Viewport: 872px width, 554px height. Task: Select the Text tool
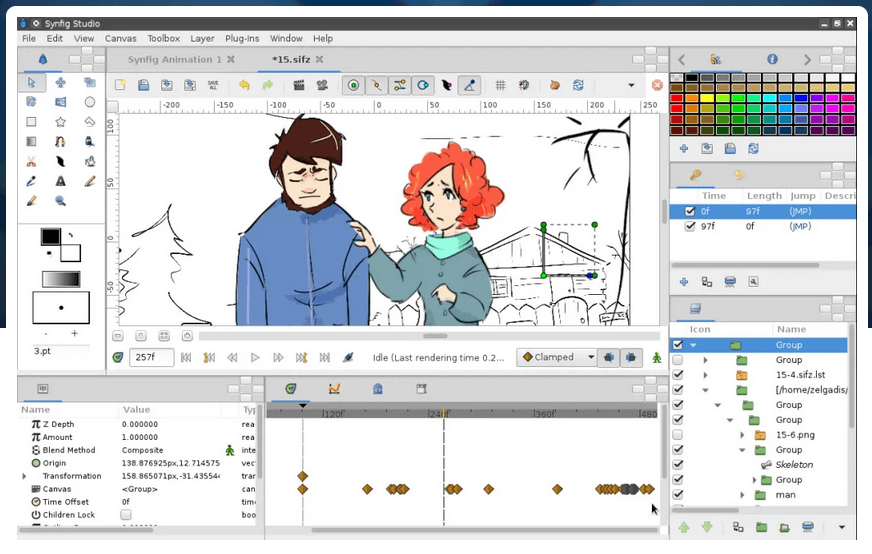pyautogui.click(x=61, y=181)
